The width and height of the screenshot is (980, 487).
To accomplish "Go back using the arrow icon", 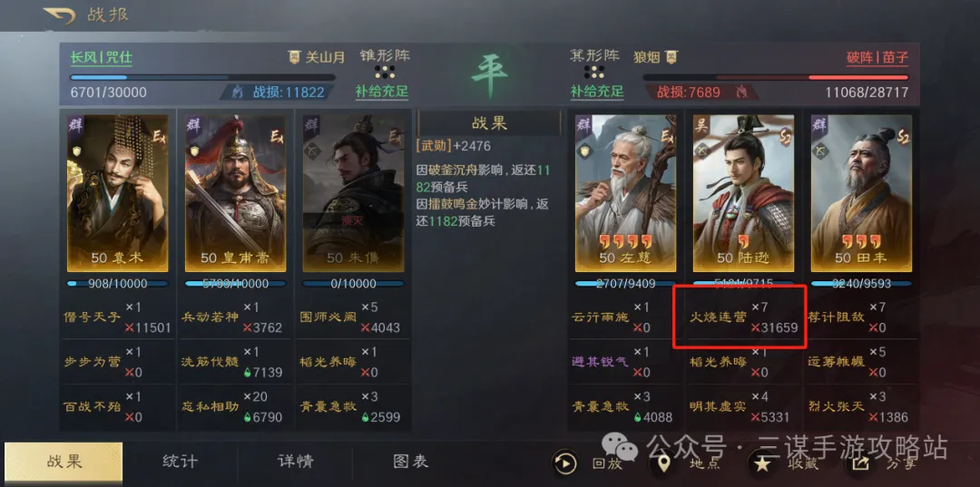I will pos(59,15).
